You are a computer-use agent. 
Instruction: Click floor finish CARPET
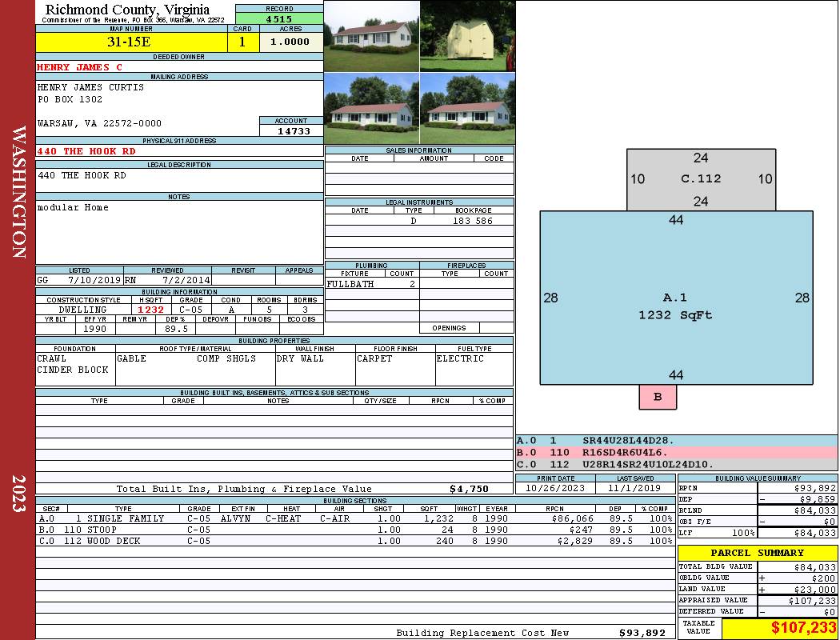(x=374, y=358)
